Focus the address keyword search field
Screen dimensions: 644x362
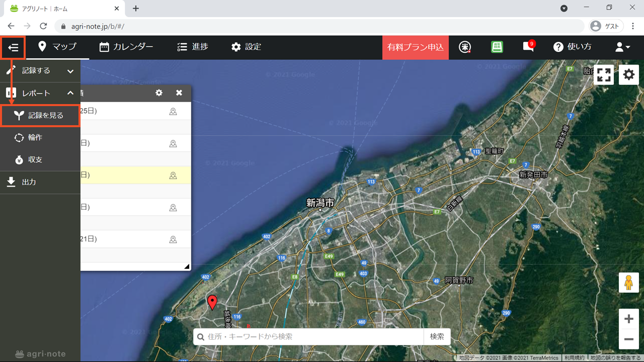tap(308, 337)
